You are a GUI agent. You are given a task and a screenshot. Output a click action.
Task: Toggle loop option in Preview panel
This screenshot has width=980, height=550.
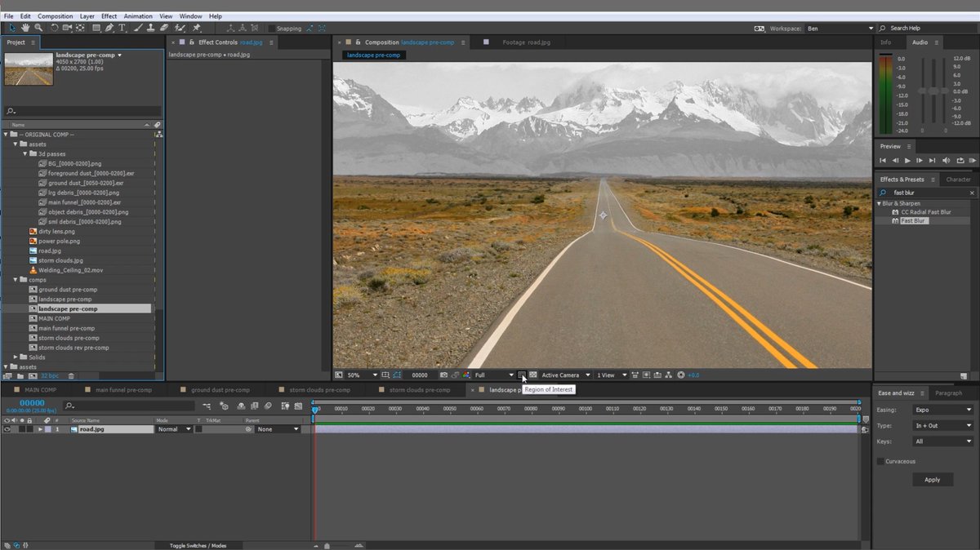coord(960,161)
